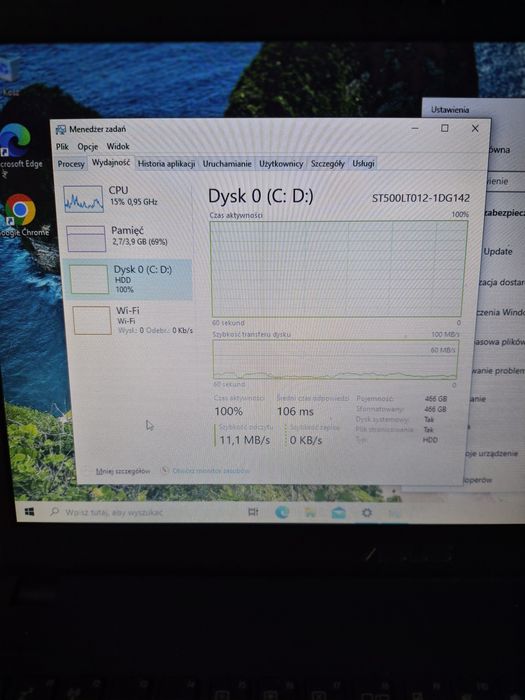Open Task View from the taskbar
Image resolution: width=525 pixels, height=700 pixels.
(x=253, y=512)
